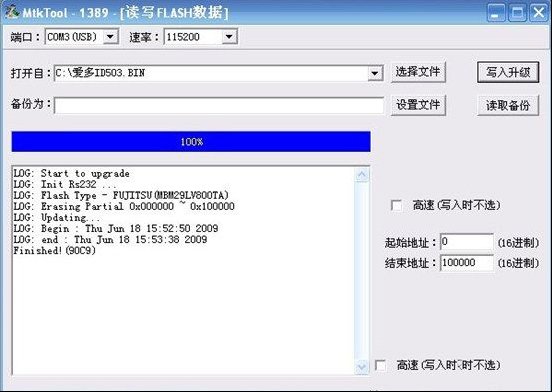Maximize the MtkTool window
Screen dimensions: 552x392
coord(517,13)
